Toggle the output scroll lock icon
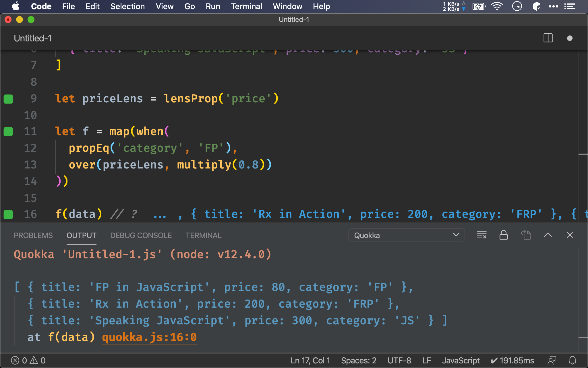This screenshot has width=588, height=368. coord(504,235)
